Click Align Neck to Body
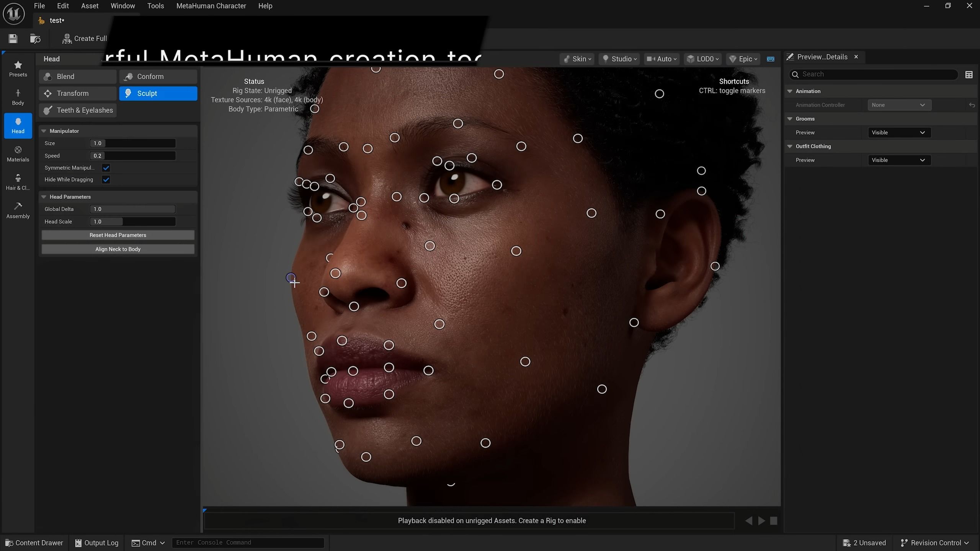This screenshot has height=551, width=980. pos(118,249)
